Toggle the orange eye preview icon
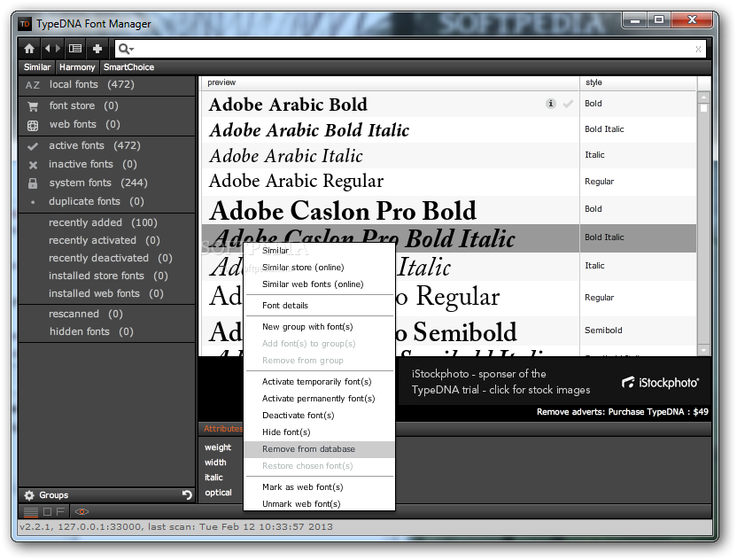 pos(81,511)
